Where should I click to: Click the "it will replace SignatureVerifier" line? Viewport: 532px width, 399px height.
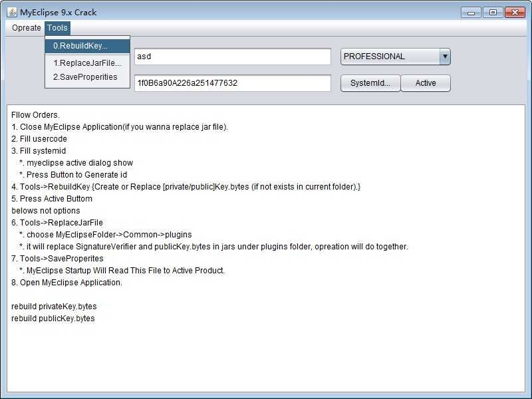[213, 246]
